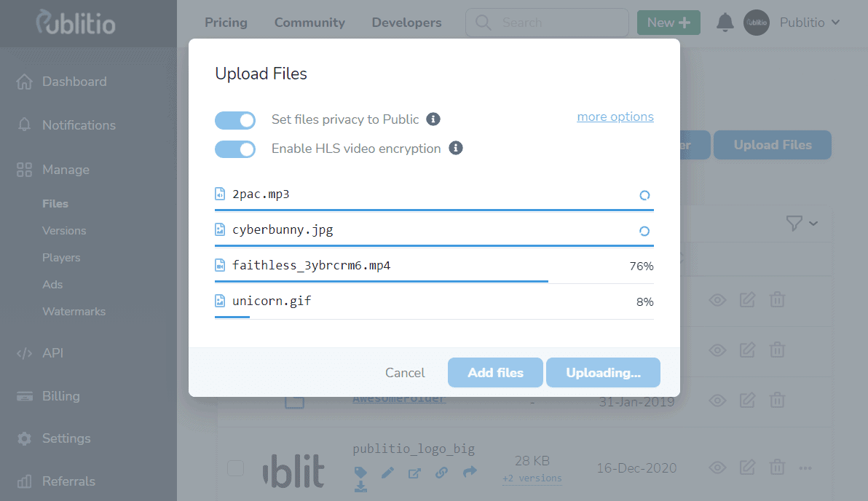Click the download icon under publitio_logo_big
Viewport: 868px width, 501px height.
click(x=360, y=486)
